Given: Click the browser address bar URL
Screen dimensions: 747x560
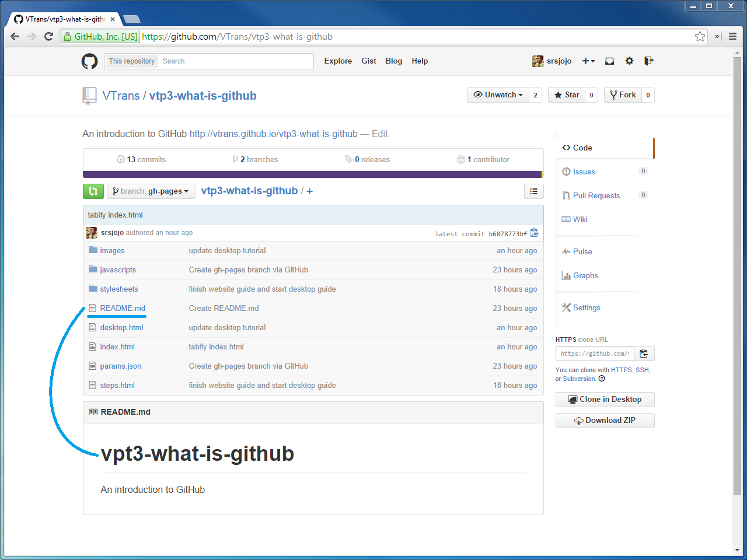Looking at the screenshot, I should tap(238, 36).
